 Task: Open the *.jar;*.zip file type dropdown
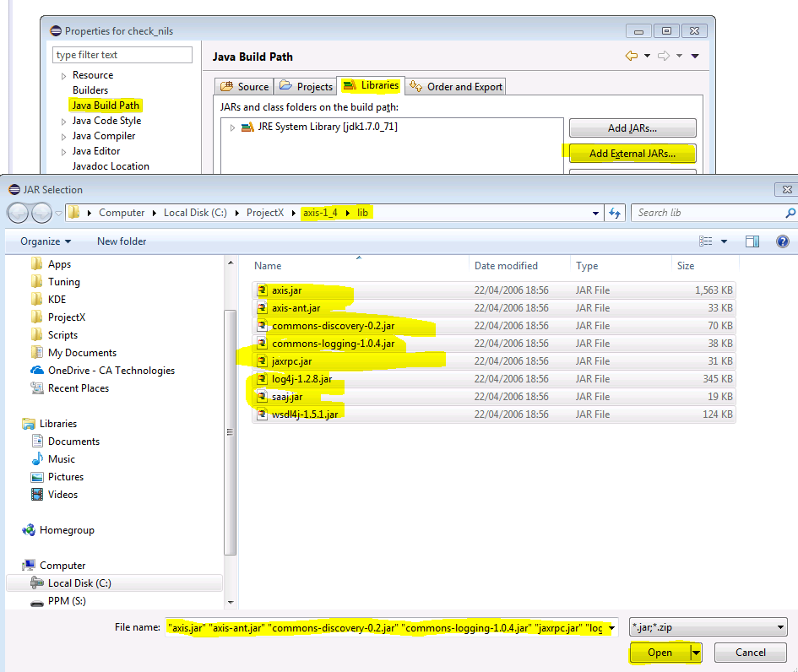coord(780,628)
